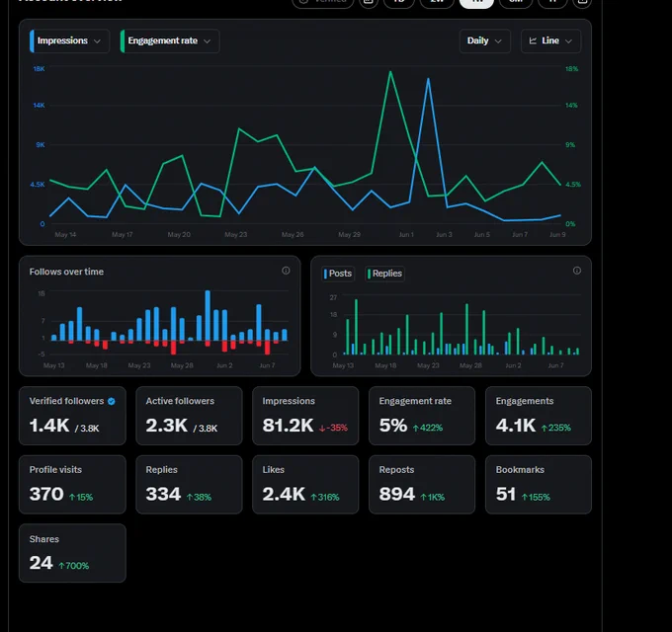Screen dimensions: 672x632
Task: Click 'May 13' label under the Posts/Replies chart
Action: coord(343,365)
